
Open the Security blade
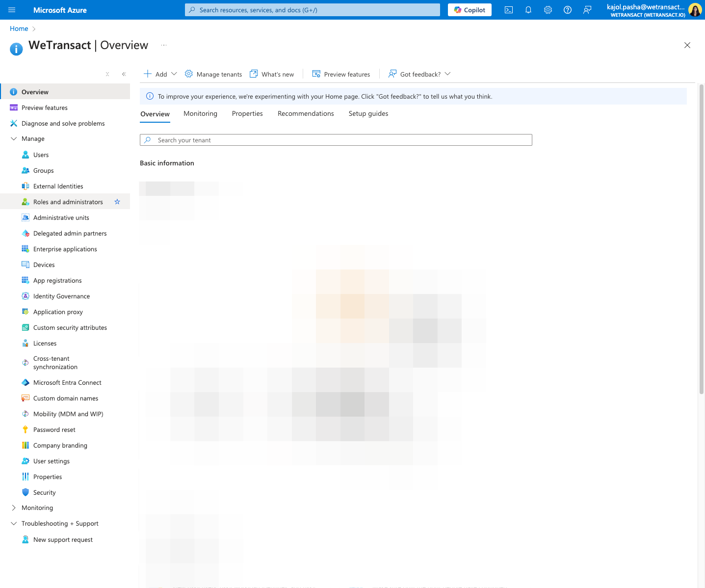pyautogui.click(x=44, y=493)
